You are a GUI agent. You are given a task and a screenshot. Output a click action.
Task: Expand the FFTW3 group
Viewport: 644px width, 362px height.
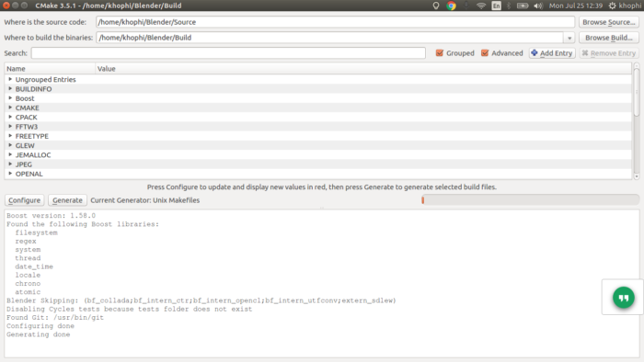coord(10,126)
